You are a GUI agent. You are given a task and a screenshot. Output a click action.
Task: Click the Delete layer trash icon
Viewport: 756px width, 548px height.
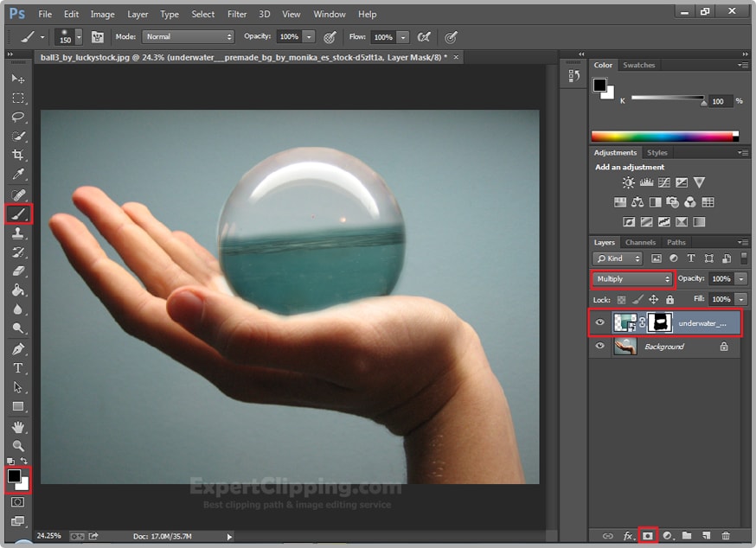[x=726, y=536]
